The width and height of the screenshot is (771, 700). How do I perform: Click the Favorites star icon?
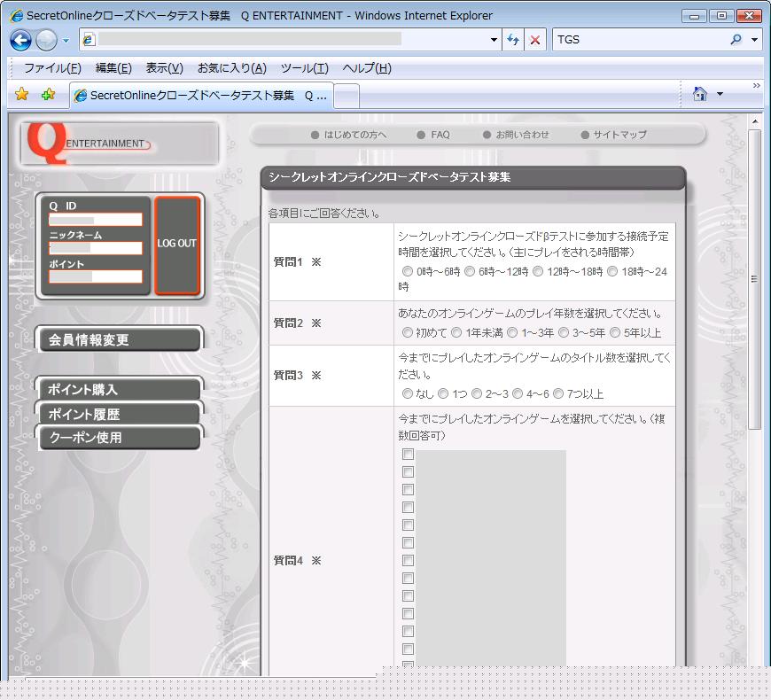point(22,95)
